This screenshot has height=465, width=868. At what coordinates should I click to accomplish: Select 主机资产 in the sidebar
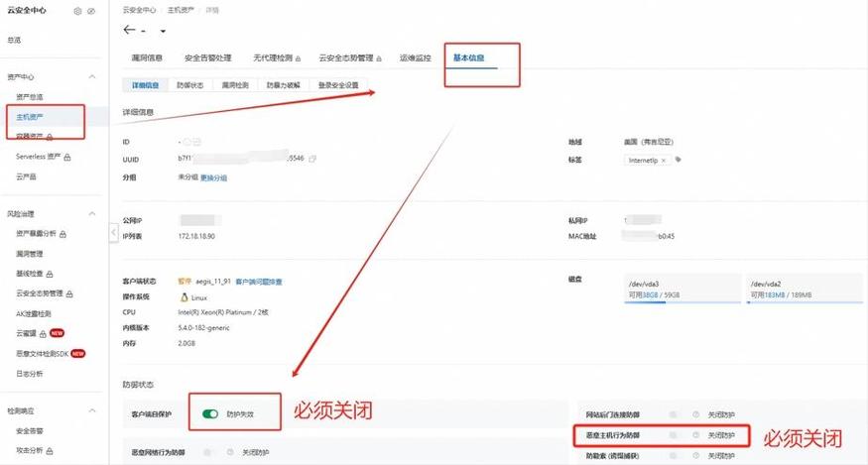click(x=30, y=117)
